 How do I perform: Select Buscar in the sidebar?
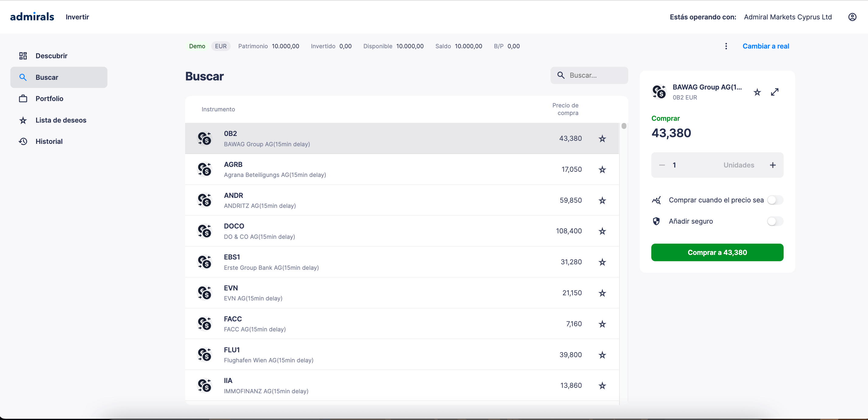59,77
